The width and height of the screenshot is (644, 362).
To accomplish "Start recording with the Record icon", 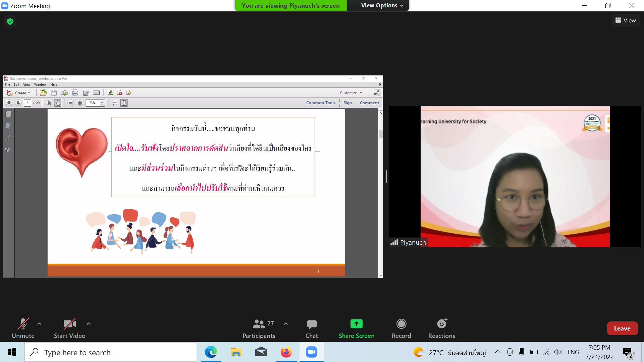I will click(401, 324).
